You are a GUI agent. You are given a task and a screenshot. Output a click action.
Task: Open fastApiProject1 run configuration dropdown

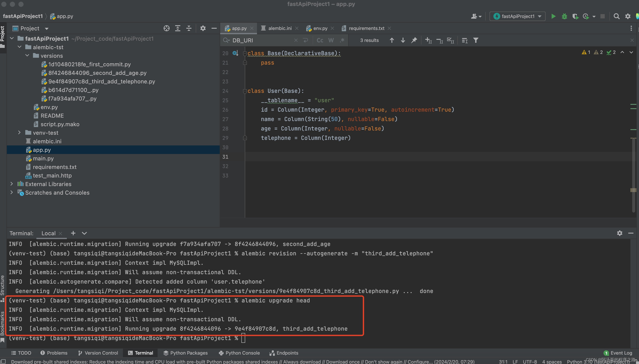(x=517, y=16)
